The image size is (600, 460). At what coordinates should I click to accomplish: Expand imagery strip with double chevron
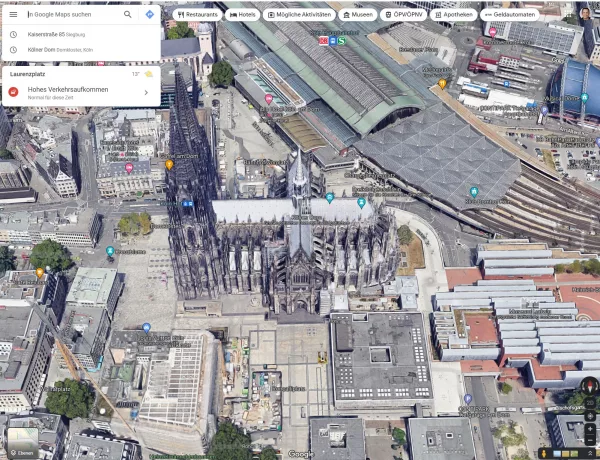point(590,453)
